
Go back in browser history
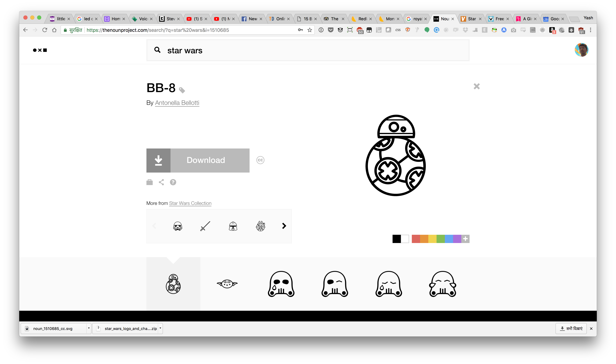[25, 30]
